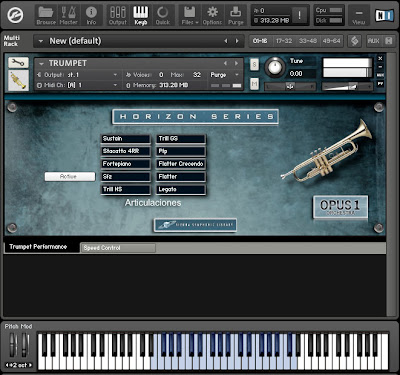Open instrument edit mode wrench
This screenshot has height=375, width=400.
(x=18, y=63)
